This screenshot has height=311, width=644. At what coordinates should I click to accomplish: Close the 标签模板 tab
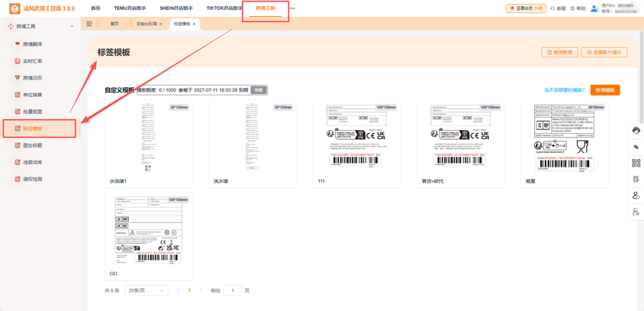[x=194, y=24]
